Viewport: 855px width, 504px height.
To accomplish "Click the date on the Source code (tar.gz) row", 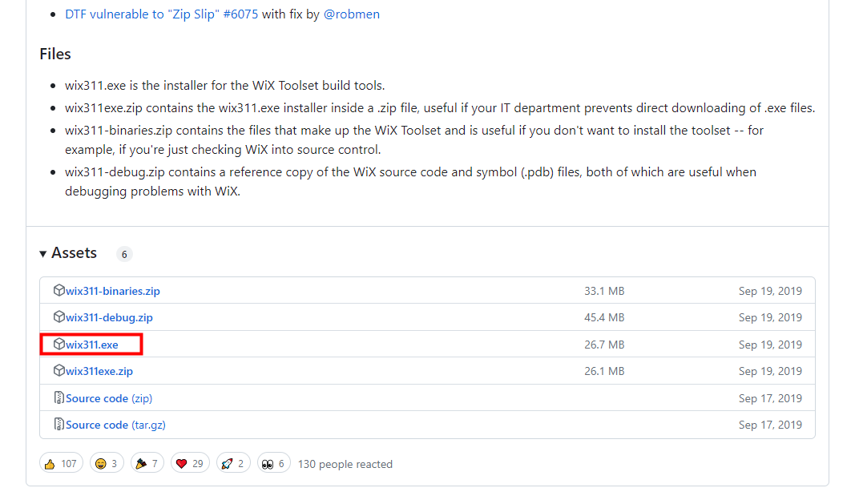I will 770,425.
